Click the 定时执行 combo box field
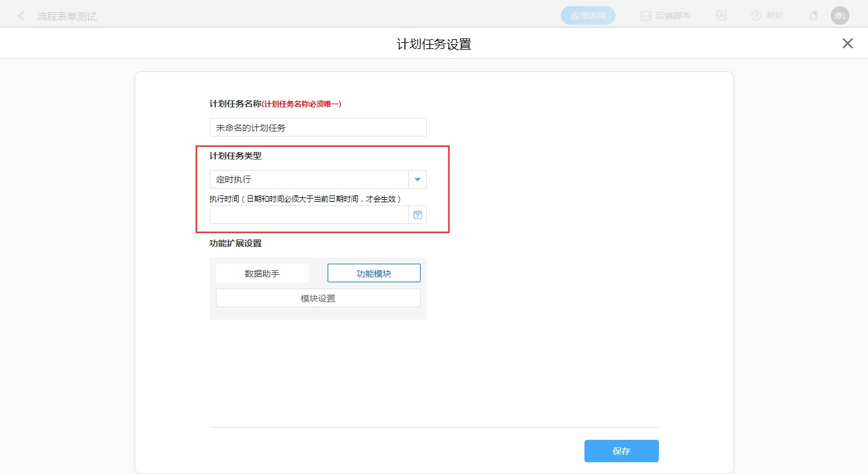The height and width of the screenshot is (474, 868). pos(309,179)
